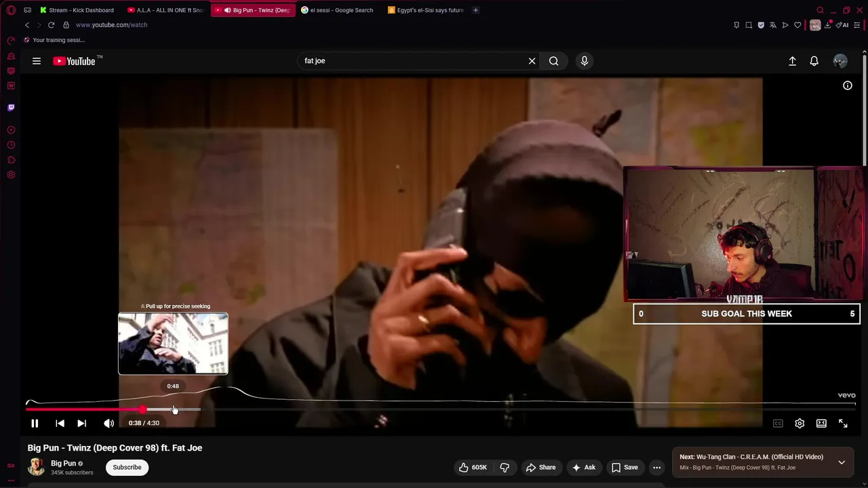Click the search tabs magnifier icon
The image size is (868, 488).
(820, 10)
